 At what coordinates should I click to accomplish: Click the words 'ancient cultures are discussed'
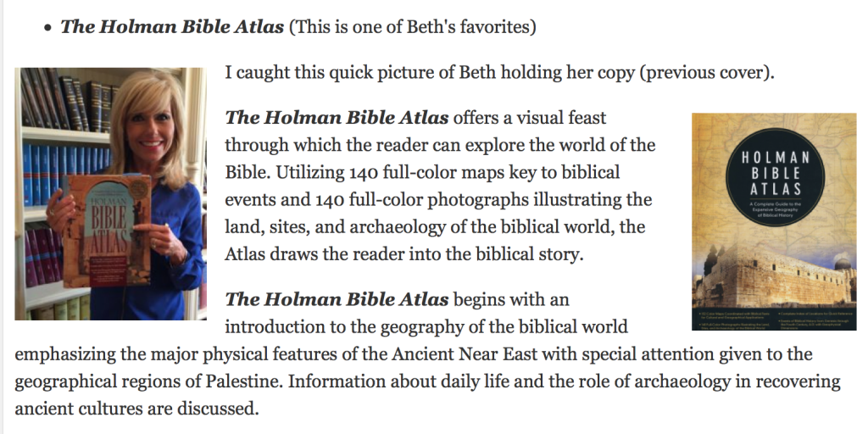pyautogui.click(x=136, y=409)
